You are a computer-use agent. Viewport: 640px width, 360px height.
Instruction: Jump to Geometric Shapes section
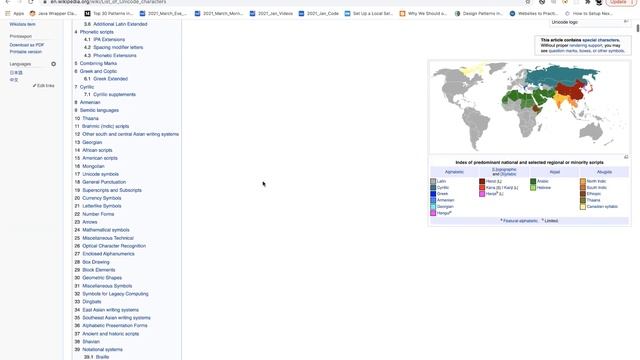click(x=102, y=278)
